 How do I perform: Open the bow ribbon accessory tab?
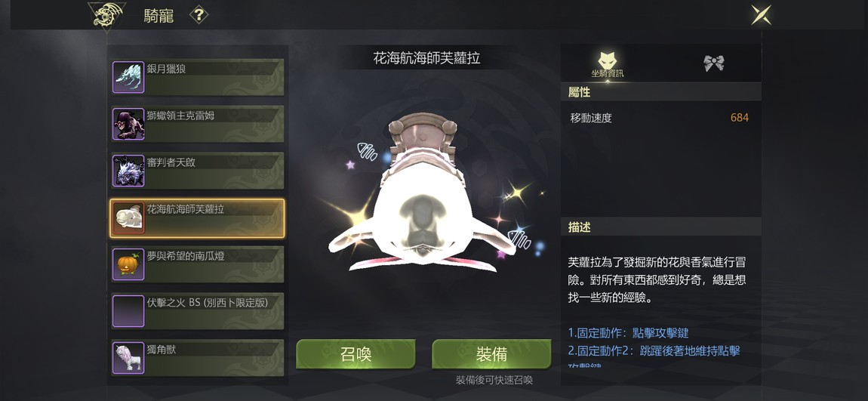coord(713,63)
